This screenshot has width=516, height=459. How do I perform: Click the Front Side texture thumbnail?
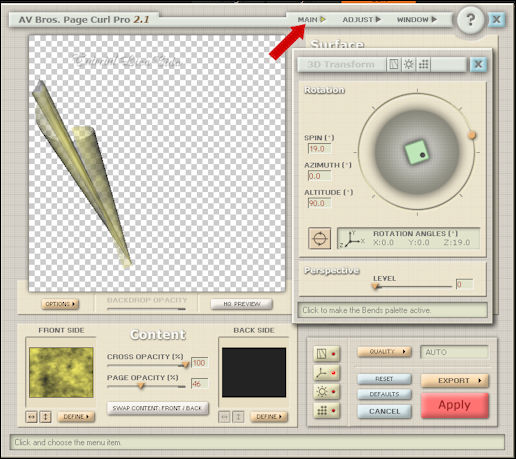point(61,372)
